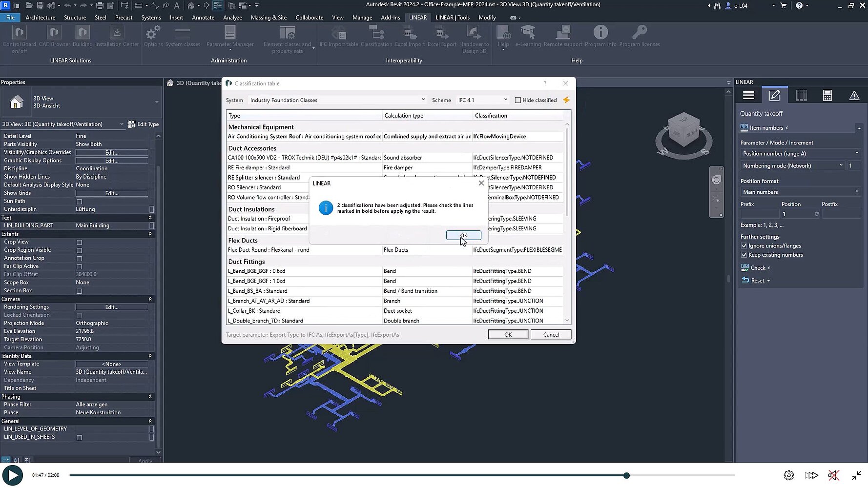Click OK in Classification table dialog
Image resolution: width=868 pixels, height=488 pixels.
[508, 334]
